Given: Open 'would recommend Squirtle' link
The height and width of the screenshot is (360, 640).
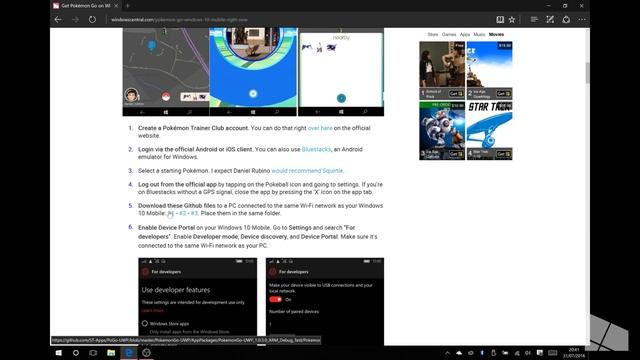Looking at the screenshot, I should click(x=307, y=171).
